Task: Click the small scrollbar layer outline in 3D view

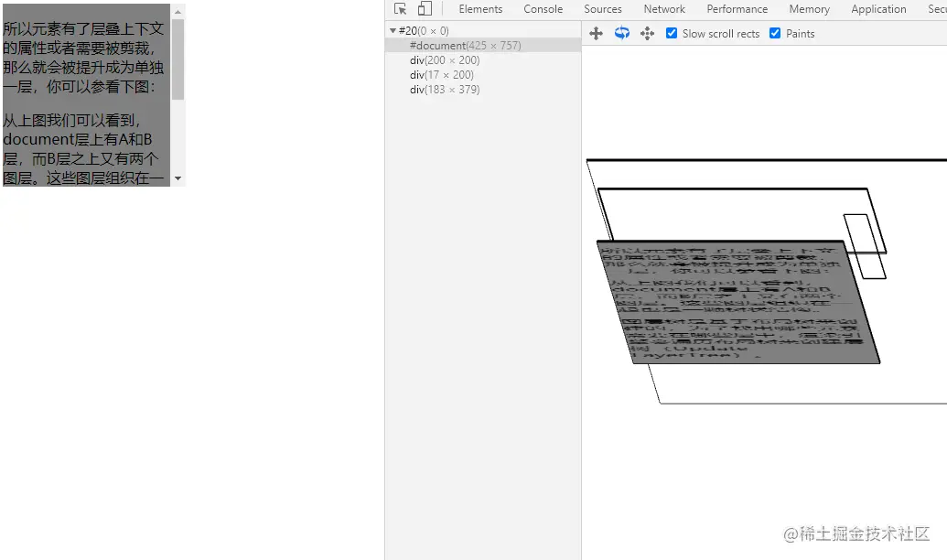Action: pos(865,246)
